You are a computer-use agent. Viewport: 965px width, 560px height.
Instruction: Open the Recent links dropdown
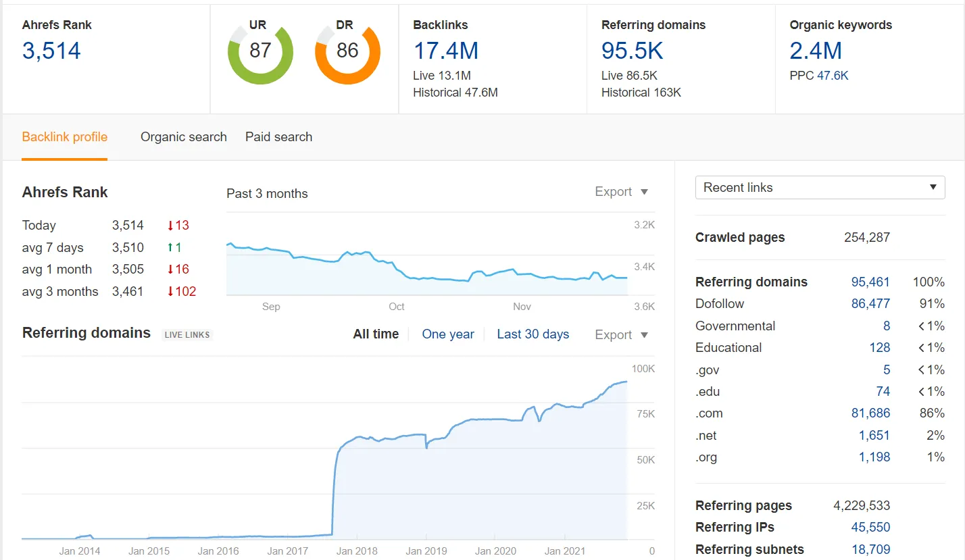coord(820,188)
